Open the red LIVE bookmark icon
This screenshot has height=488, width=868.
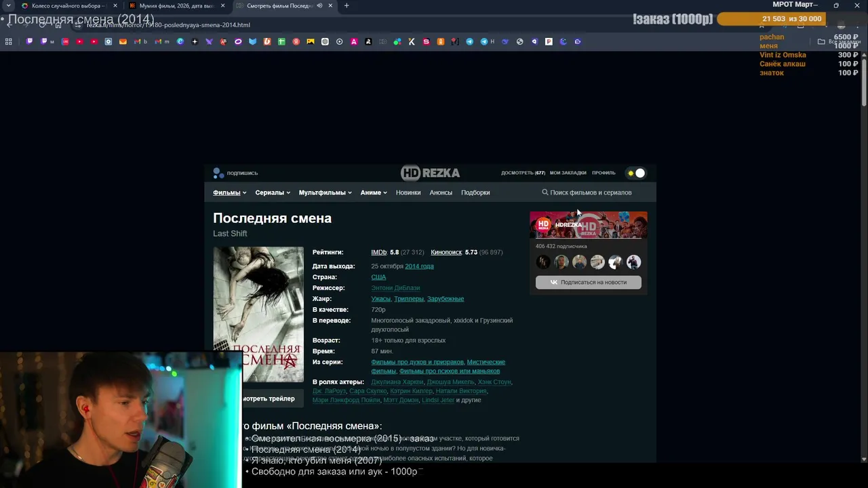point(65,41)
